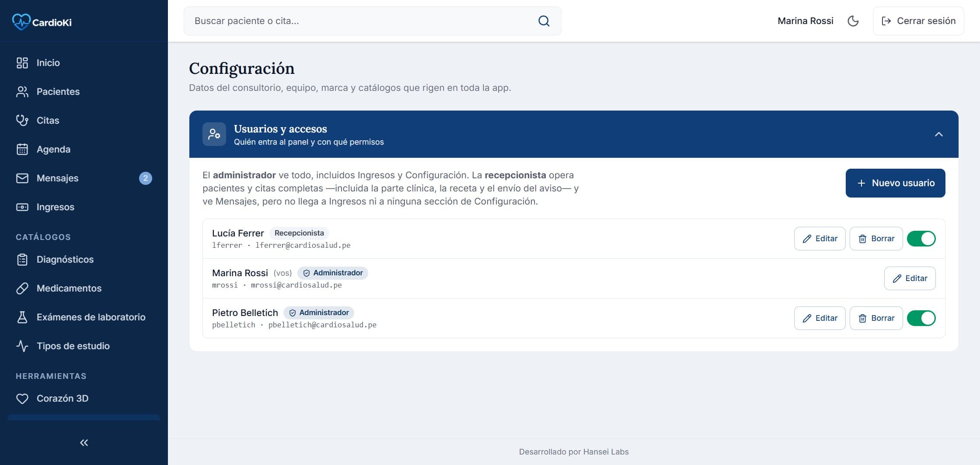Click the Inicio dashboard grid icon
The image size is (980, 465).
click(22, 63)
